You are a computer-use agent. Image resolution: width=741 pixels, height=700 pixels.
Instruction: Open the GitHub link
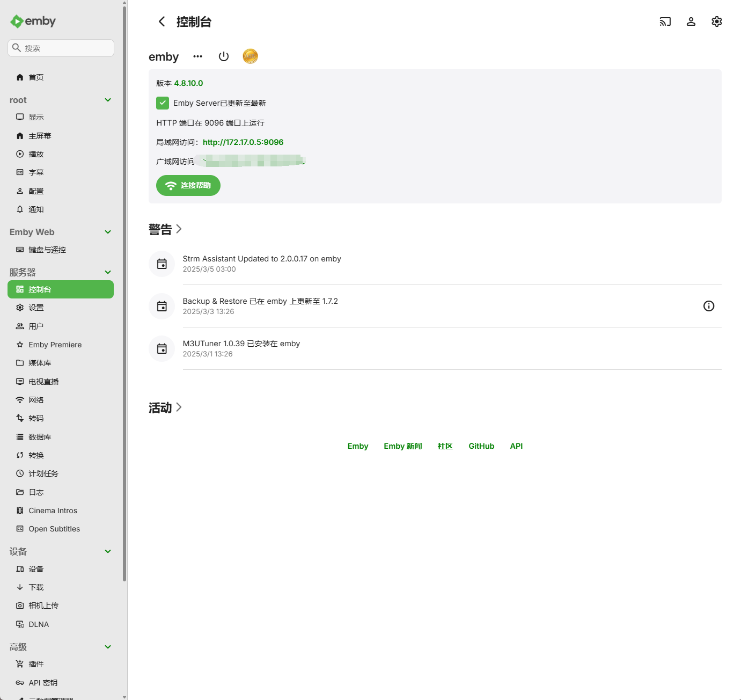click(x=481, y=446)
